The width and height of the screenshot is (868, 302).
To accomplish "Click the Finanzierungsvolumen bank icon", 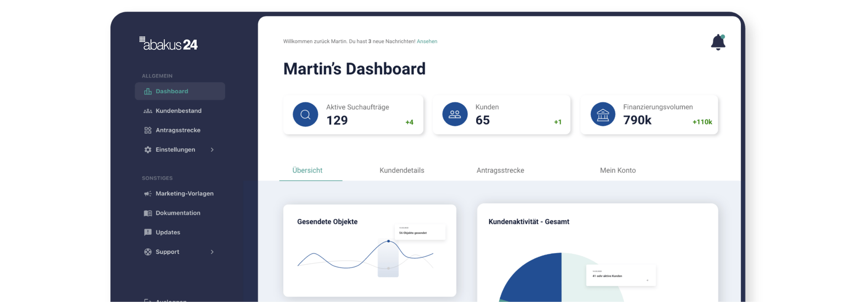I will click(x=603, y=114).
